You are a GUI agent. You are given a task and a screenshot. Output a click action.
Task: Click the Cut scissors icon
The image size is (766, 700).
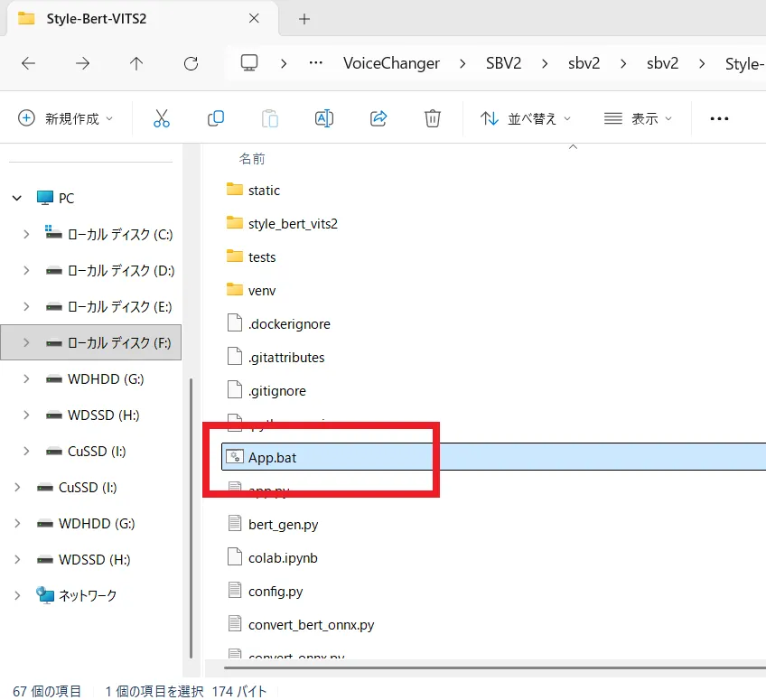(x=162, y=118)
